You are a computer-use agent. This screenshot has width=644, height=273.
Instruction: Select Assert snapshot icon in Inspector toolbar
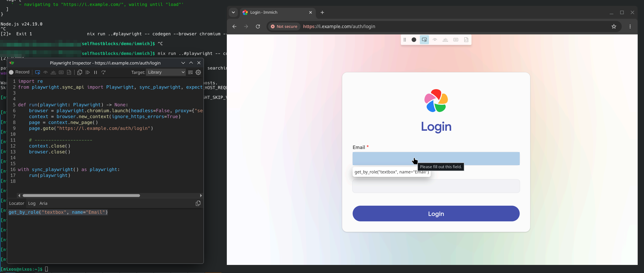click(69, 72)
